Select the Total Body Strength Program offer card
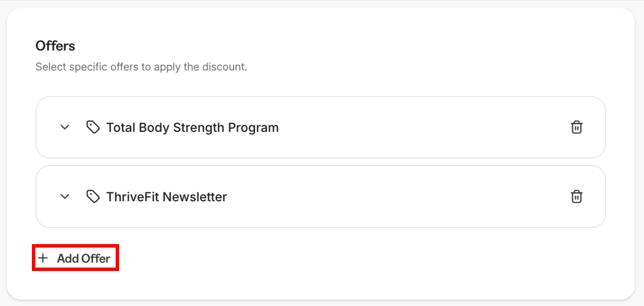 [322, 127]
